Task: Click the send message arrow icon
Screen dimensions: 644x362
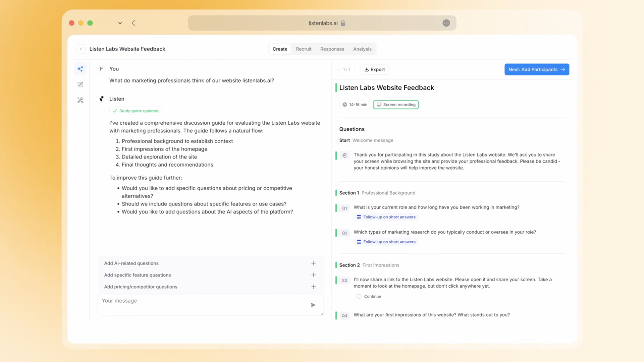Action: (313, 305)
